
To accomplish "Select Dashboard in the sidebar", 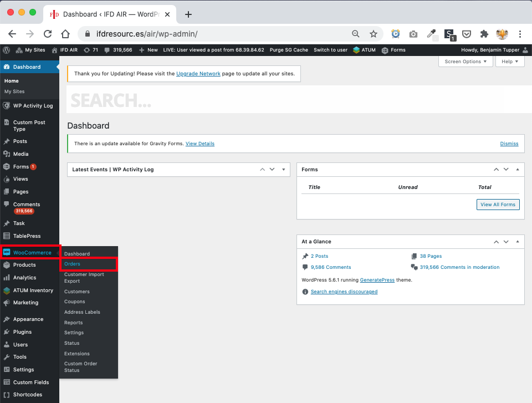I will (29, 67).
